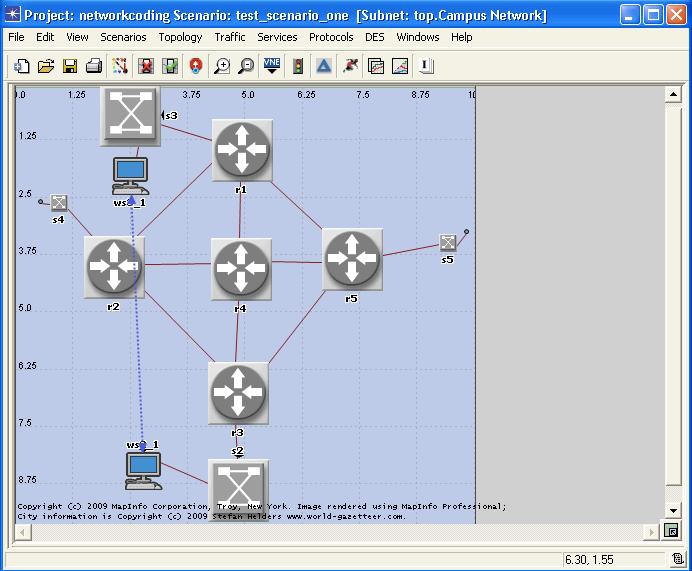Image resolution: width=692 pixels, height=571 pixels.
Task: Open the Protocols menu
Action: [331, 37]
